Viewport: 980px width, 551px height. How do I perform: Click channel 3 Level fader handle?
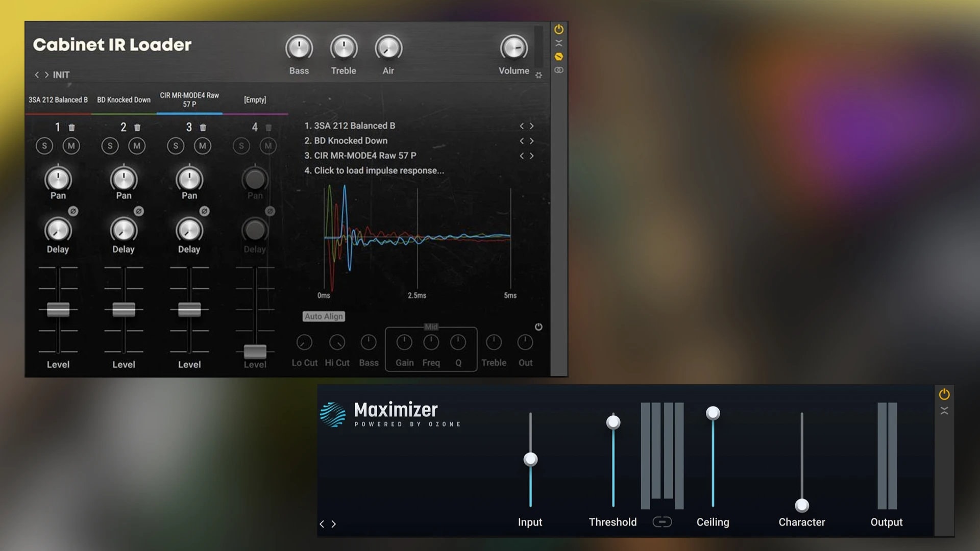[189, 309]
